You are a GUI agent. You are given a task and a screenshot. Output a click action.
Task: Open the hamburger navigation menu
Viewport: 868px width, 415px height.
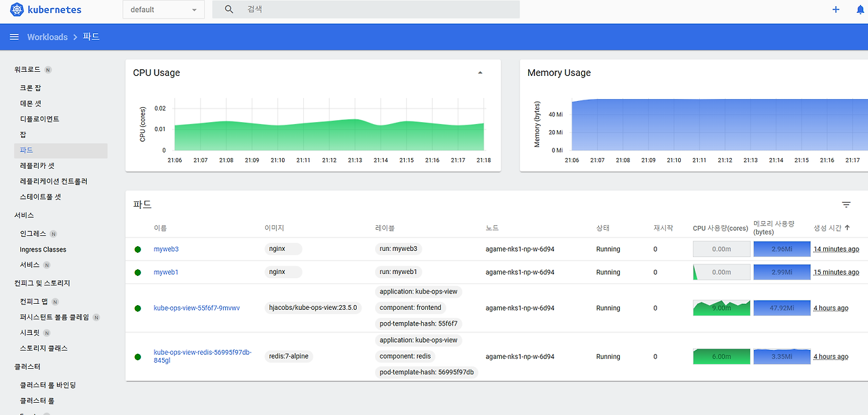tap(14, 37)
